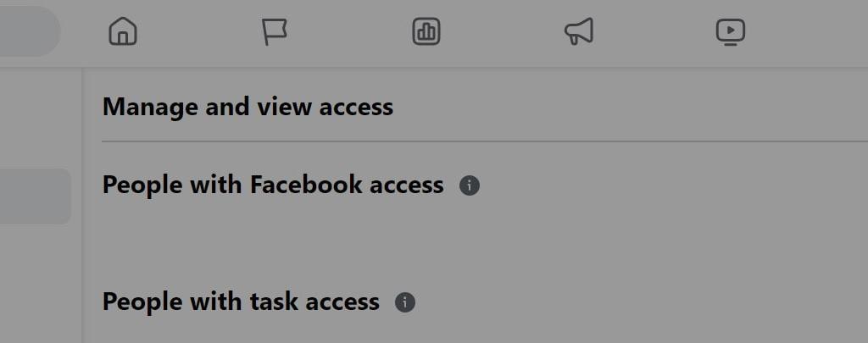
Task: Click info icon beside People with task access
Action: (x=405, y=302)
